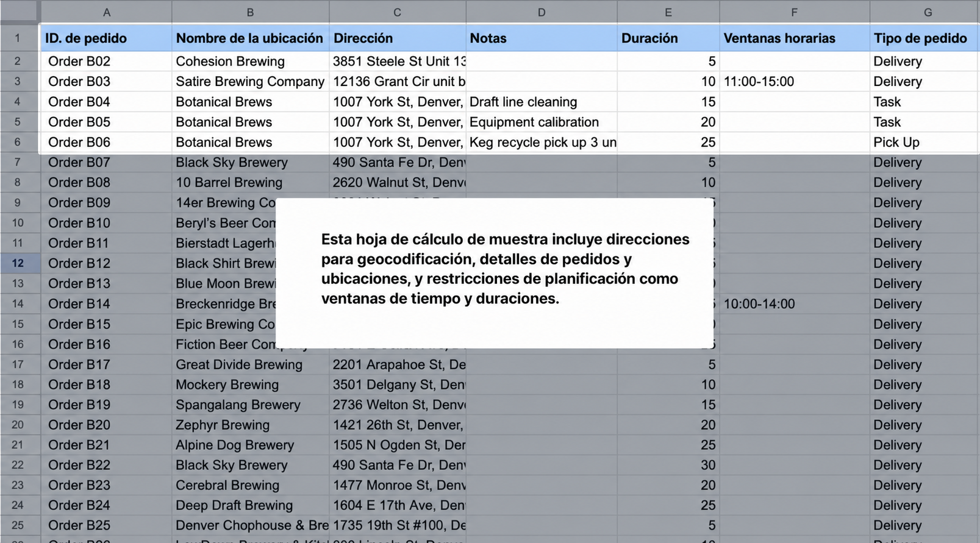Select cell 'Order B17'
980x543 pixels.
coord(106,364)
